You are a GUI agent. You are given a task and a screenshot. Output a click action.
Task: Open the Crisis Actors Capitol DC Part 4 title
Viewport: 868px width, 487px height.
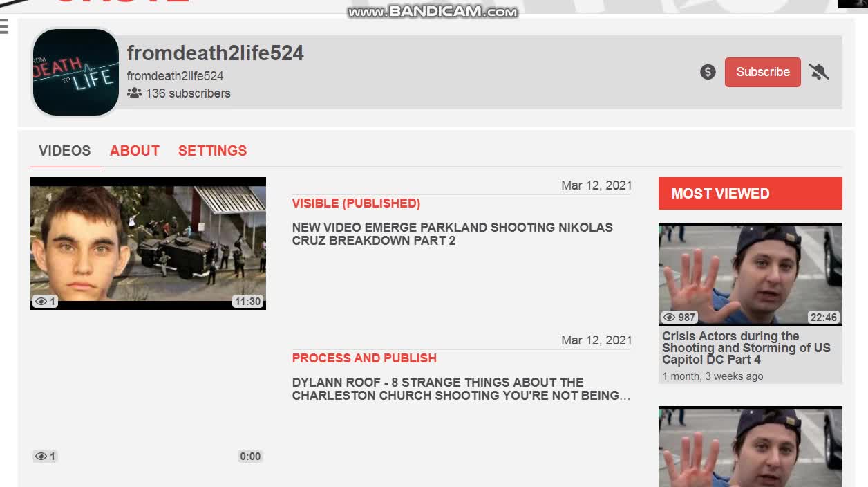coord(746,348)
